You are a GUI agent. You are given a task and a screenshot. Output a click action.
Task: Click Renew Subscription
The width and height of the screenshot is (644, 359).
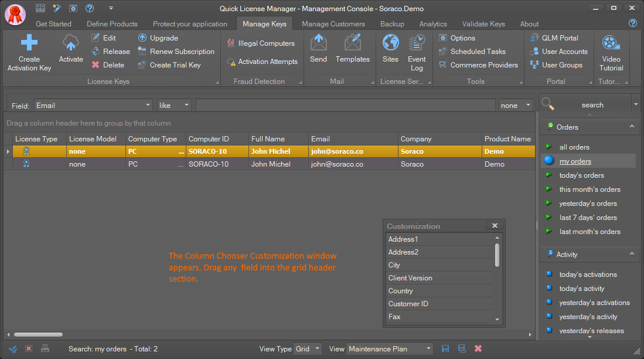[x=176, y=52]
